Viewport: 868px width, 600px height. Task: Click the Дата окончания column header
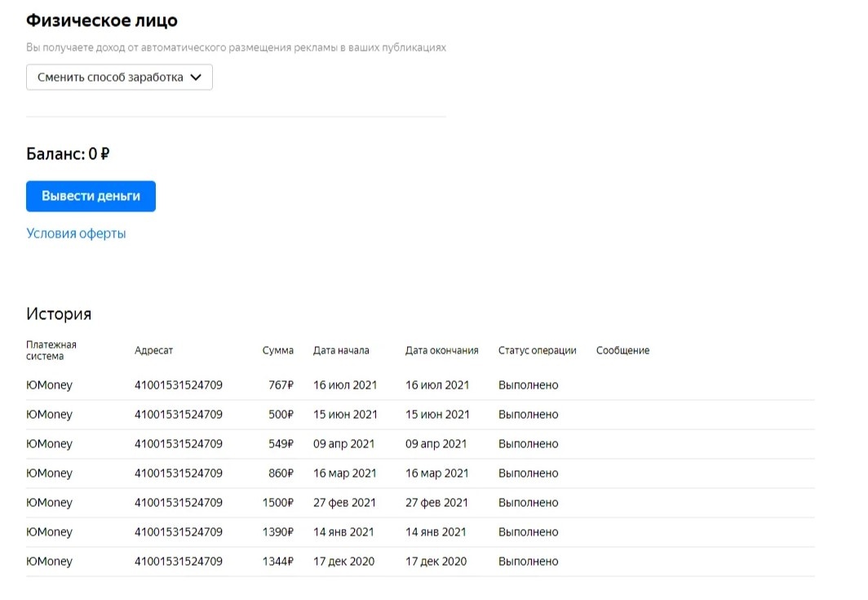click(x=442, y=350)
